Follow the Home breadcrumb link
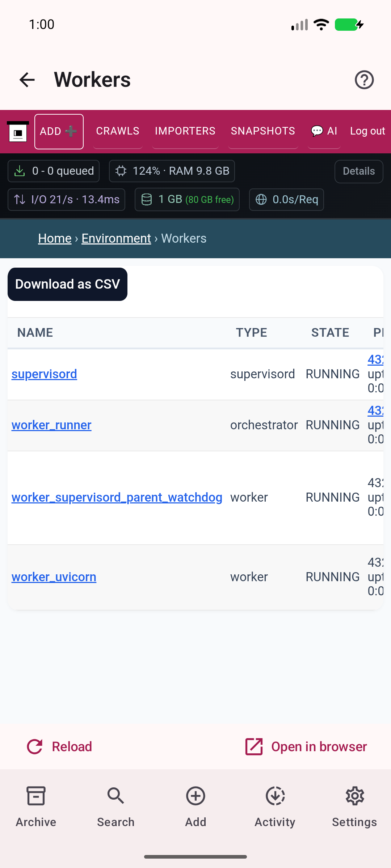Screen dimensions: 391x868 point(55,238)
